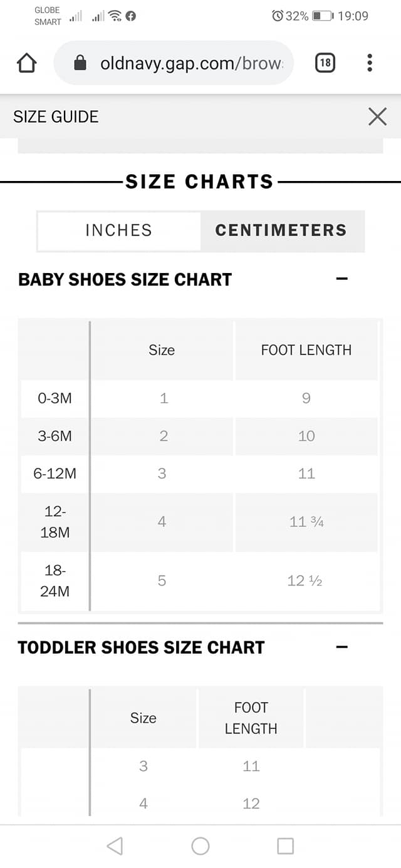Open the Chrome three-dot overflow menu

coord(370,63)
